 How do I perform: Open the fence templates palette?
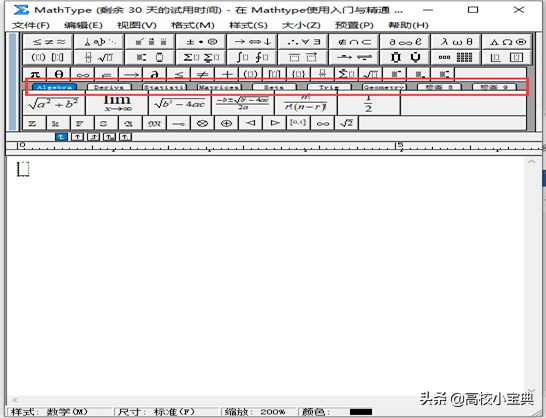click(x=48, y=57)
